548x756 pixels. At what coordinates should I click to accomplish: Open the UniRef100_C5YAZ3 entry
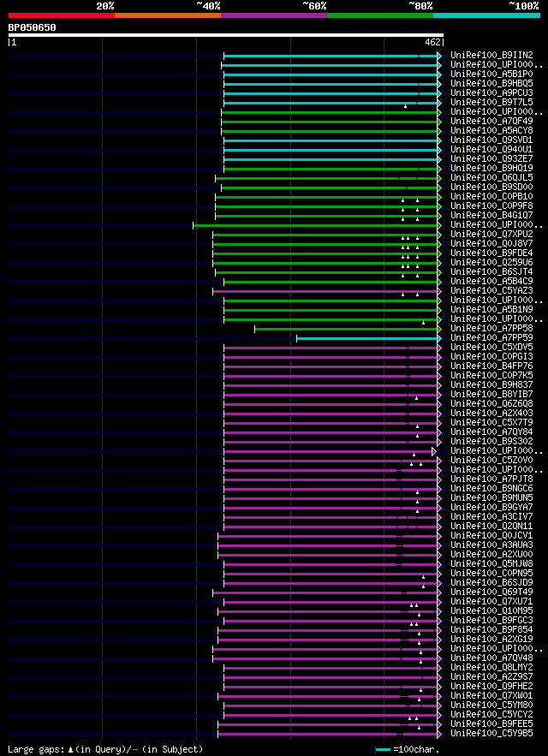(491, 291)
